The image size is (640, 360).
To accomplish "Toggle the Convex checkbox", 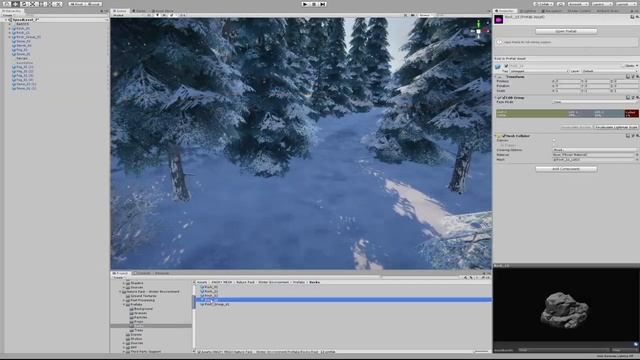I will tap(554, 140).
